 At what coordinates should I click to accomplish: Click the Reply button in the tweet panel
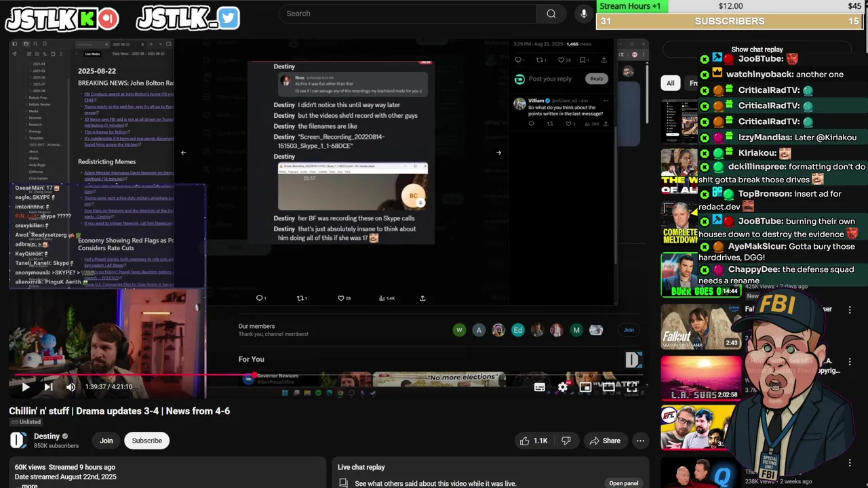point(596,79)
